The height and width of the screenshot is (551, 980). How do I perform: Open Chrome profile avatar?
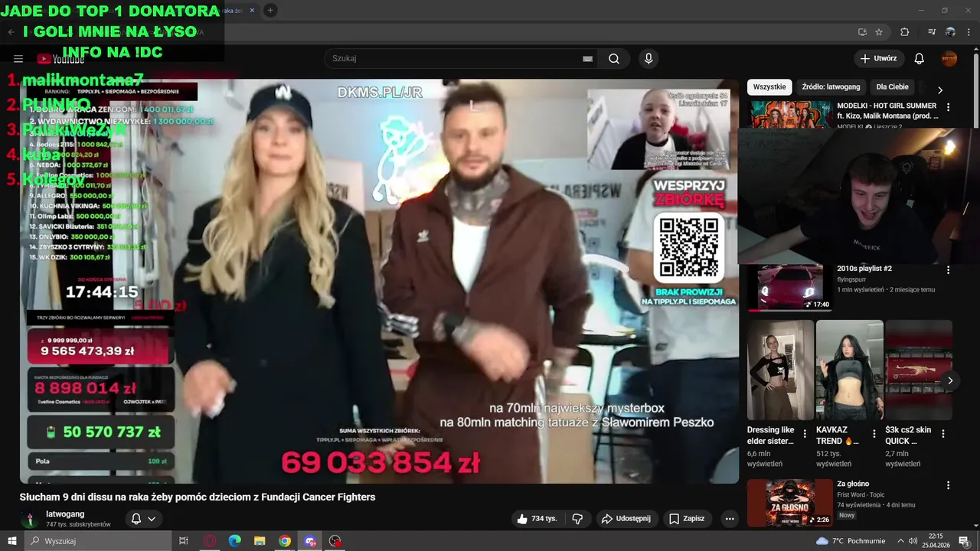(950, 32)
